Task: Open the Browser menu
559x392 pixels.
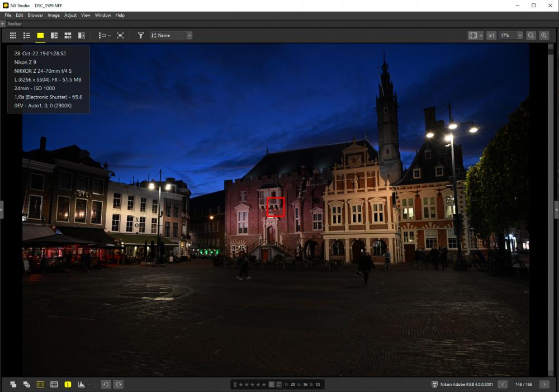Action: coord(35,15)
